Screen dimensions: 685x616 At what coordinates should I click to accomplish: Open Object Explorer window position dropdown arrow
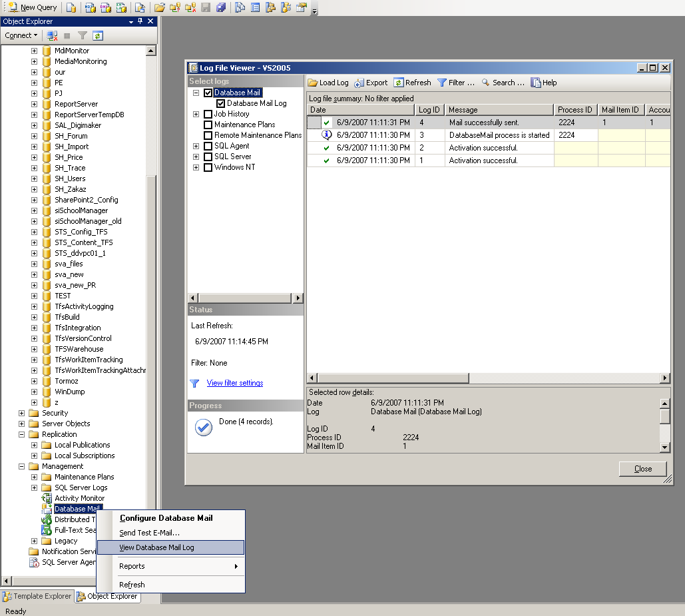(x=130, y=21)
